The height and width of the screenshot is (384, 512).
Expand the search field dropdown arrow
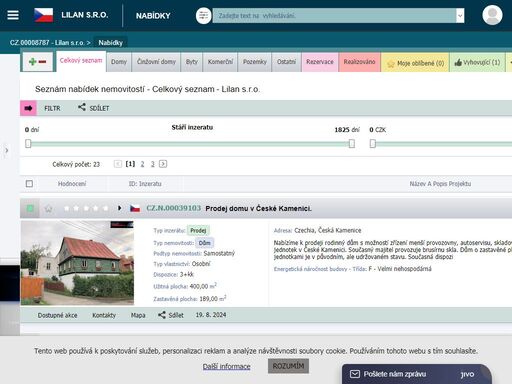[x=460, y=16]
